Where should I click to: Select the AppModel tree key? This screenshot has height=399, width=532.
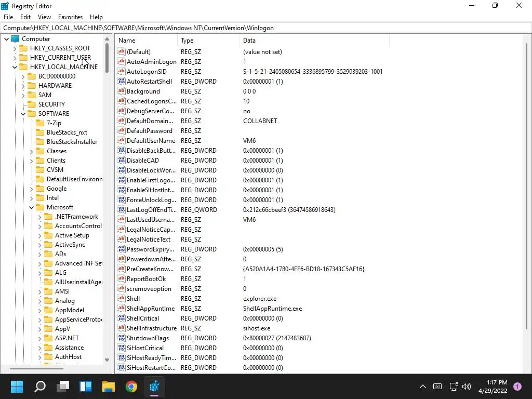click(69, 310)
